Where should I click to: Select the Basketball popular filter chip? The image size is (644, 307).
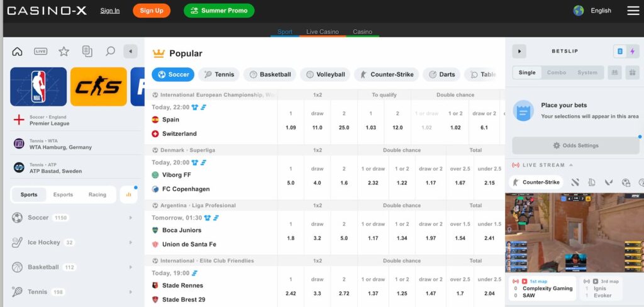pos(269,74)
